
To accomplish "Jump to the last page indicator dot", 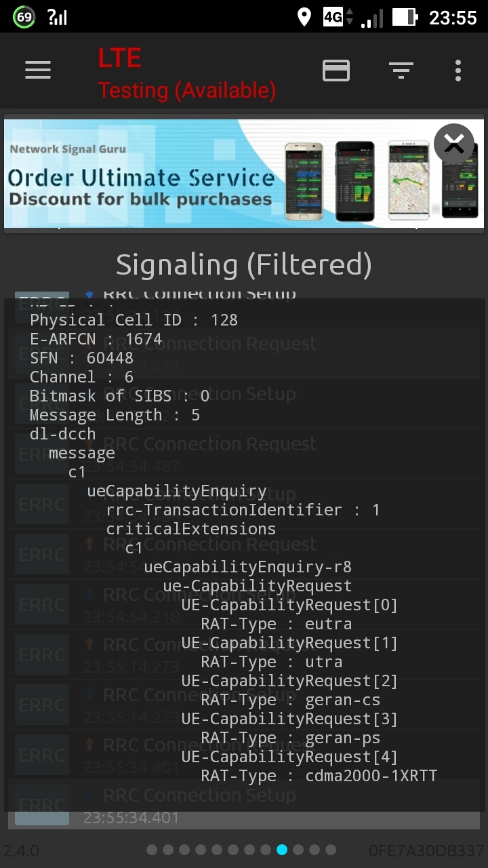I will coord(331,850).
